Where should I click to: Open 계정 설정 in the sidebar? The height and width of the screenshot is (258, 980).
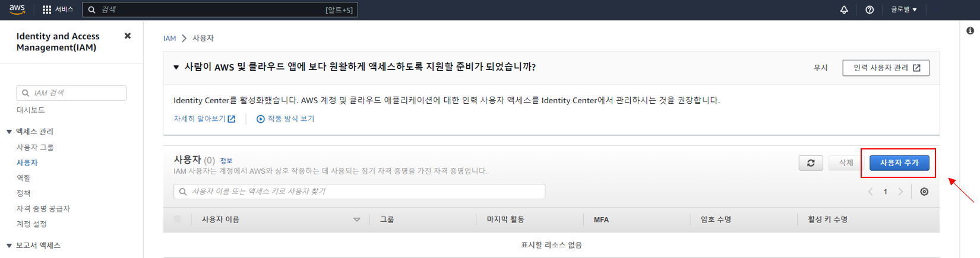coord(31,224)
